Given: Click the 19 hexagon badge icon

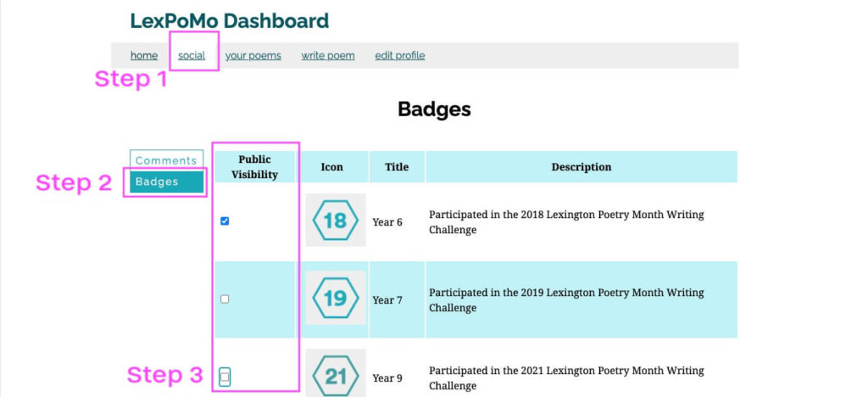Looking at the screenshot, I should pos(336,298).
